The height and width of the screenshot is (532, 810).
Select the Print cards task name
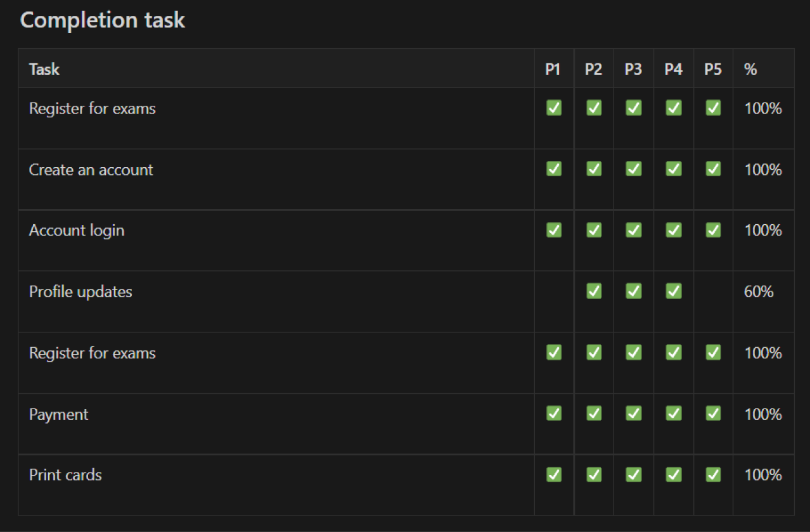click(65, 475)
